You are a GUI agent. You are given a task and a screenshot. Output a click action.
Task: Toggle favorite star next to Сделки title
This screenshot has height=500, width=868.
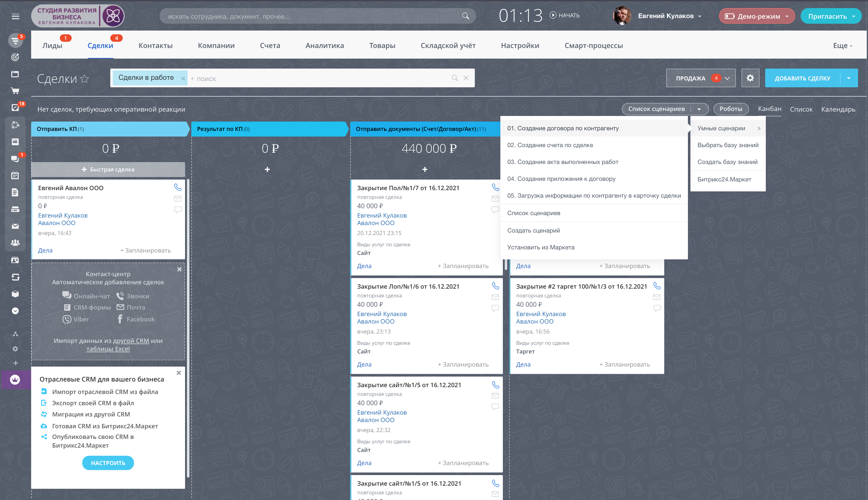click(84, 79)
